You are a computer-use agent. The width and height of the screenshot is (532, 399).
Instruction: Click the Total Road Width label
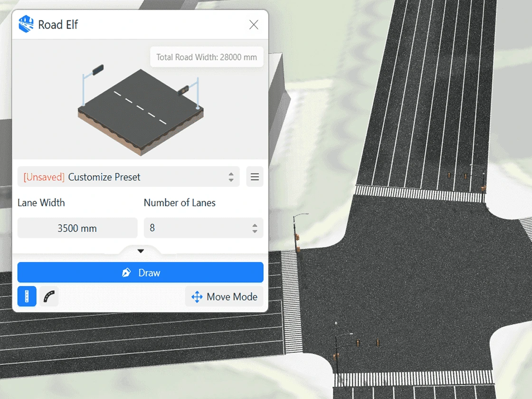[x=207, y=57]
